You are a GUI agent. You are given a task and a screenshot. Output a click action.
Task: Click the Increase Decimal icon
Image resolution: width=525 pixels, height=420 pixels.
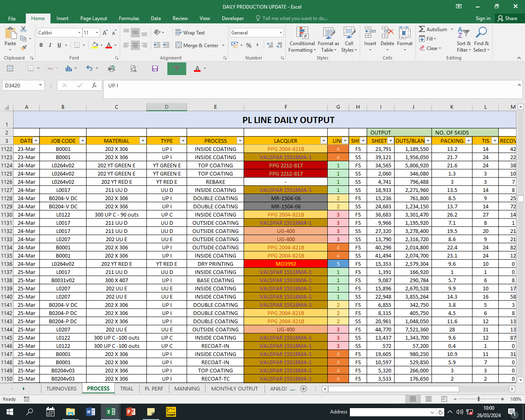[x=270, y=45]
